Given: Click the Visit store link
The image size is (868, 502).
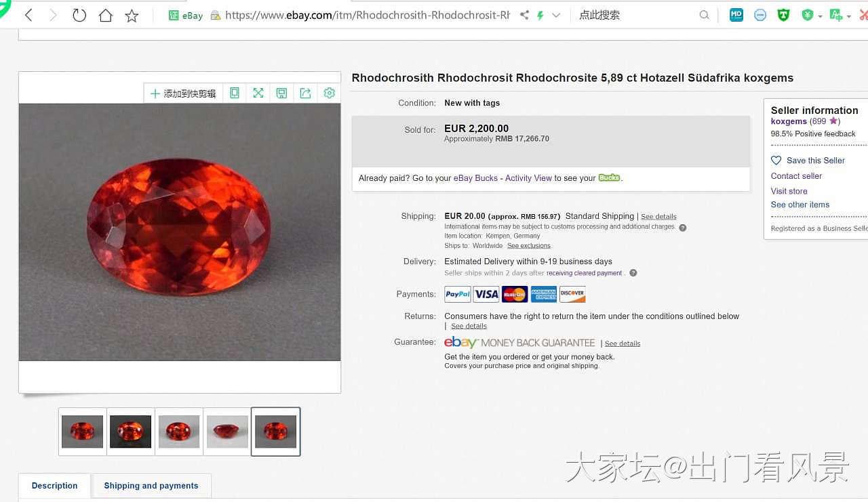Looking at the screenshot, I should pos(789,191).
